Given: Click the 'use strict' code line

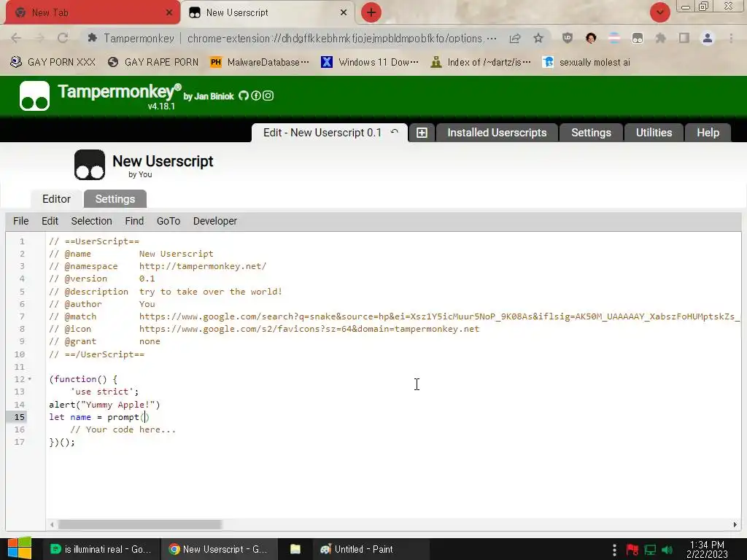Looking at the screenshot, I should (x=104, y=392).
